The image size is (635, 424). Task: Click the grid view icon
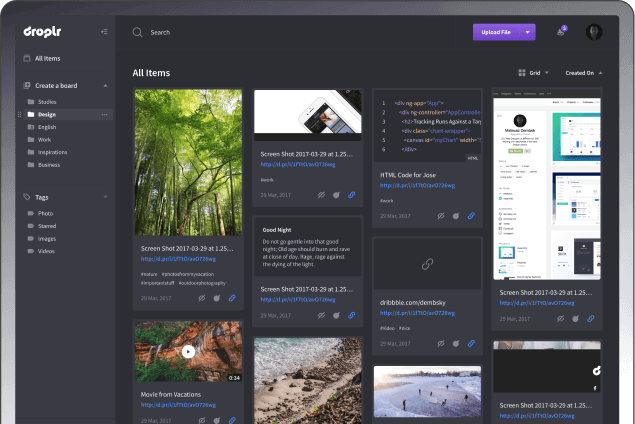(522, 73)
